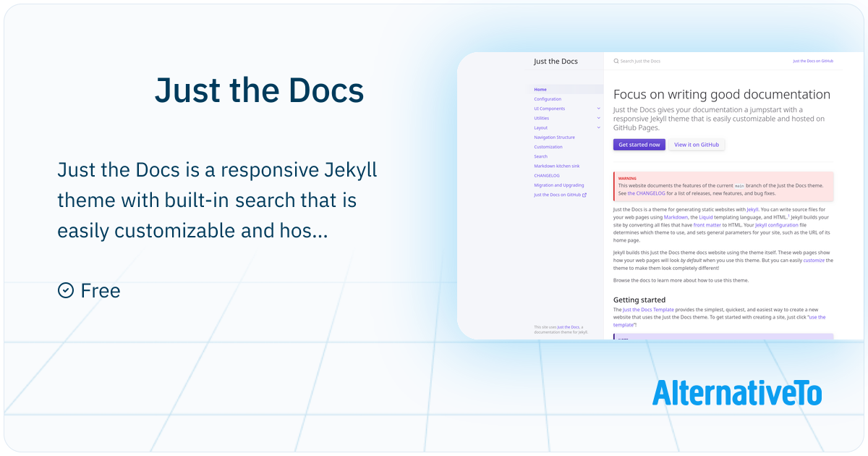Open Migration and Upgrading page
868x456 pixels.
[559, 185]
